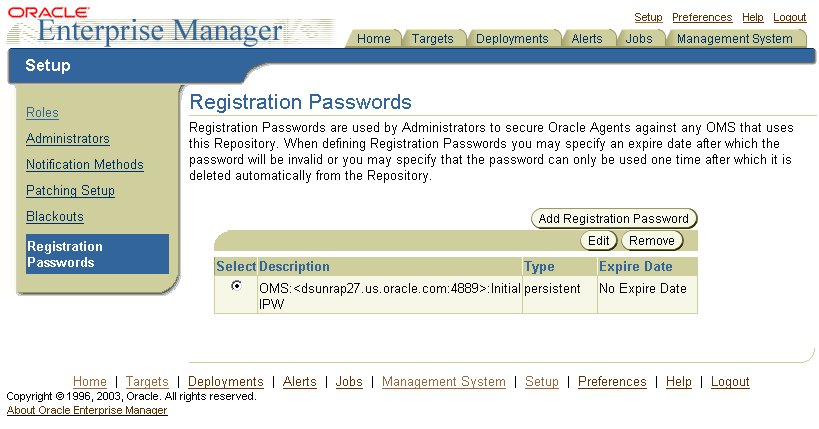Go to the Alerts tab

coord(587,39)
